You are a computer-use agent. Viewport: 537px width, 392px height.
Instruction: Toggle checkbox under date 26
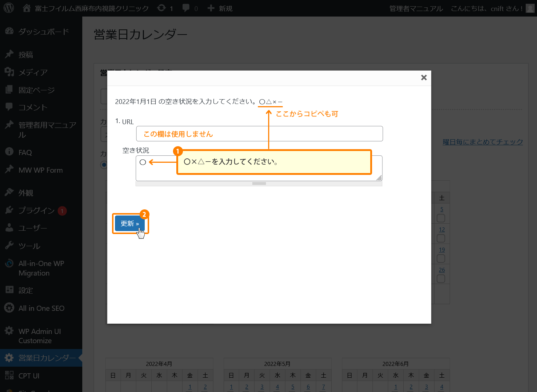click(441, 279)
